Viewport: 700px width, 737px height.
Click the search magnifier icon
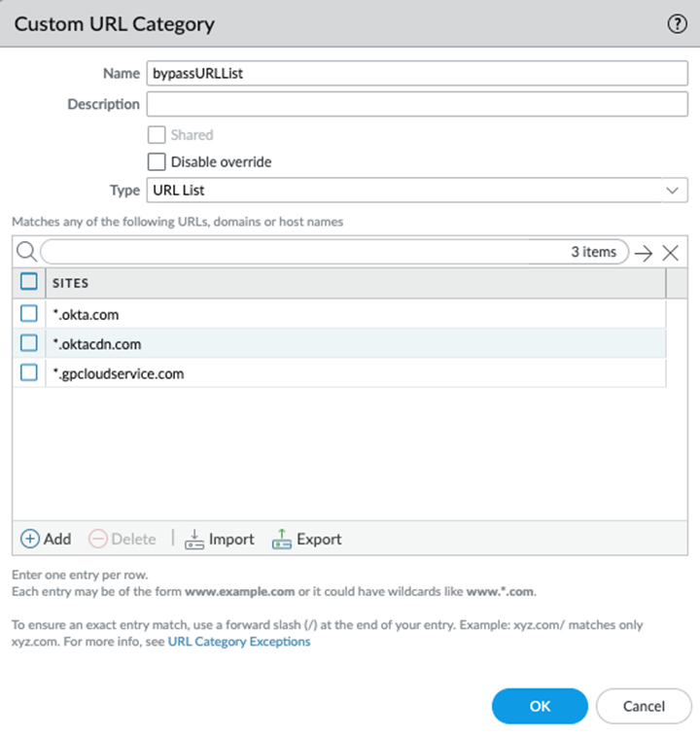(x=26, y=253)
